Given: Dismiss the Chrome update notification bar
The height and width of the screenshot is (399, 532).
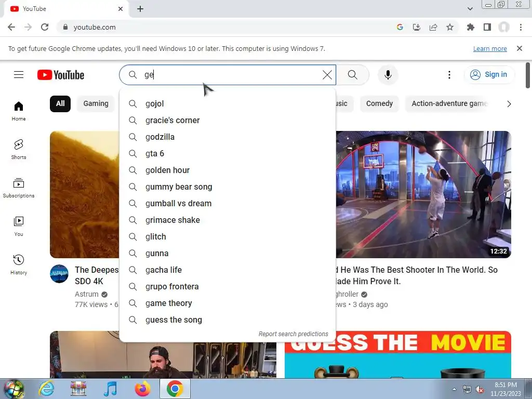Looking at the screenshot, I should (520, 48).
